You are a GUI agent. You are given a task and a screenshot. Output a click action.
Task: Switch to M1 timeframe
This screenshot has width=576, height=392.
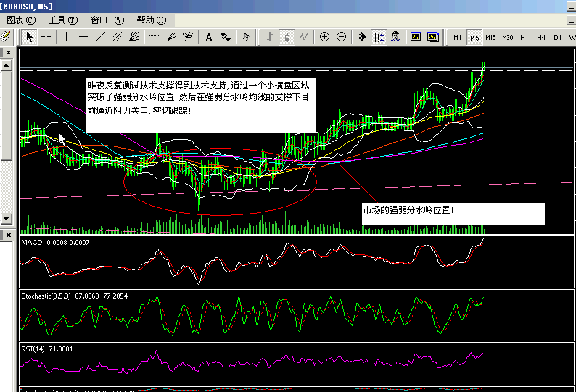(457, 37)
